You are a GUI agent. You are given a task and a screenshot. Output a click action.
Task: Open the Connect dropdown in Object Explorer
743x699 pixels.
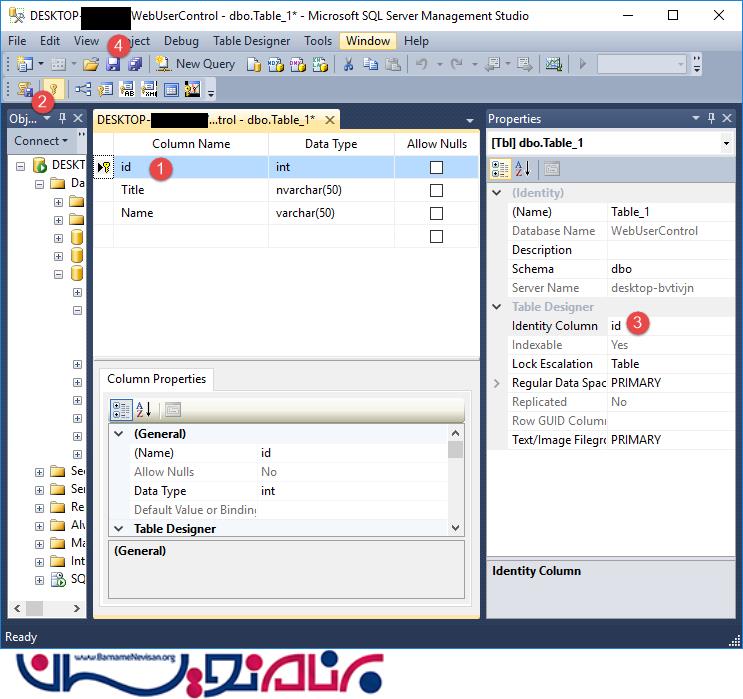41,141
